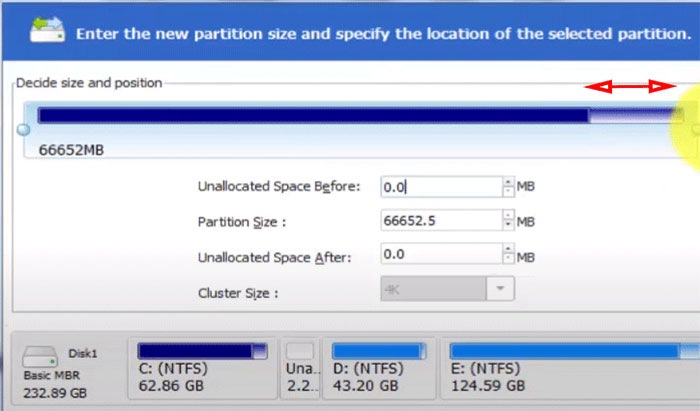Image resolution: width=700 pixels, height=411 pixels.
Task: Click the resize partition icon in header
Action: pyautogui.click(x=47, y=29)
